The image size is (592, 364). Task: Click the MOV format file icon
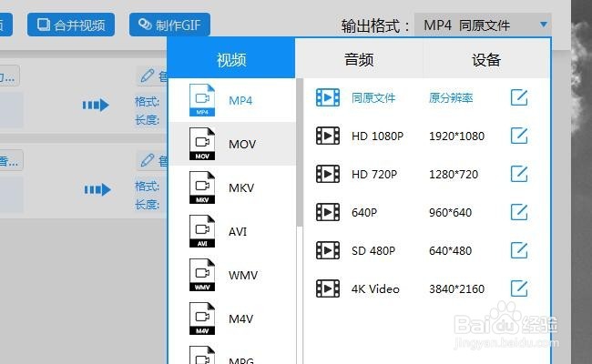pos(202,144)
